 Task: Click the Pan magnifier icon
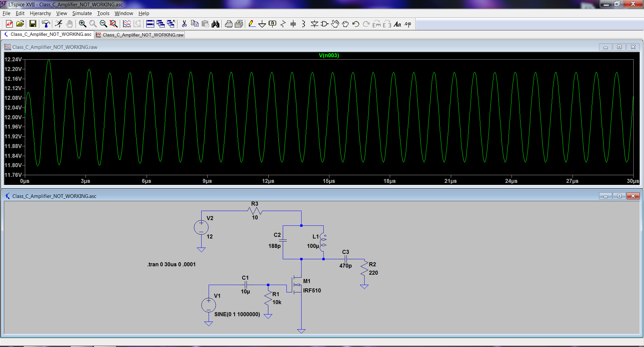pos(93,24)
